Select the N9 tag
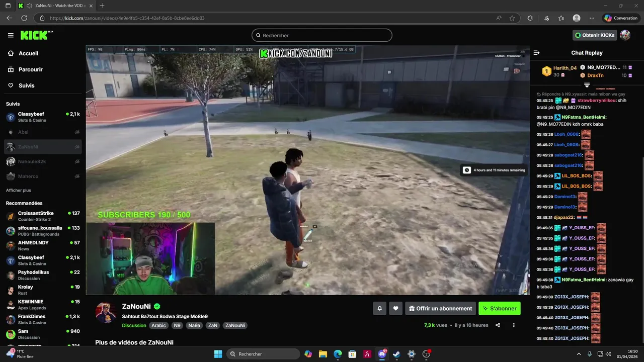644x362 pixels. tap(177, 325)
